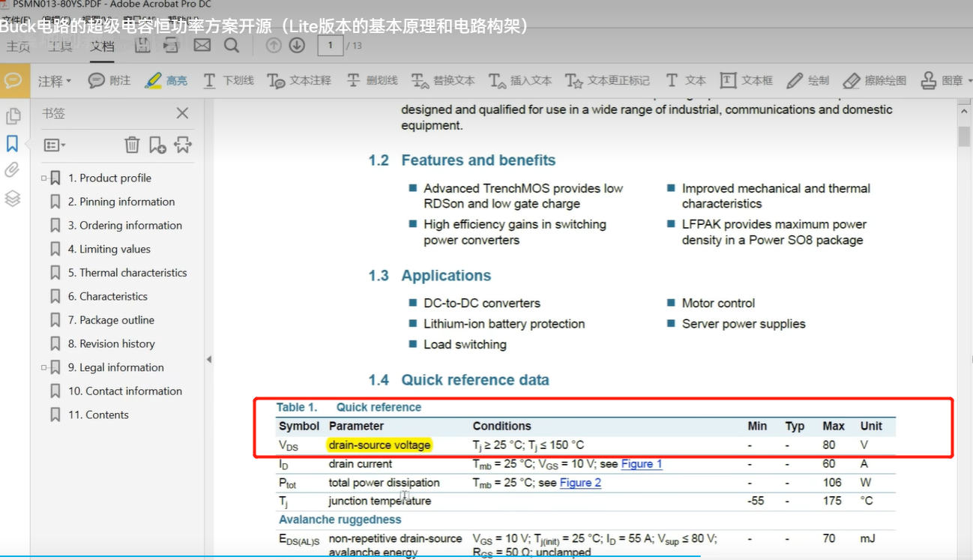Click the '1.3 Applications' heading
Screen dimensions: 973x560
[x=430, y=276]
